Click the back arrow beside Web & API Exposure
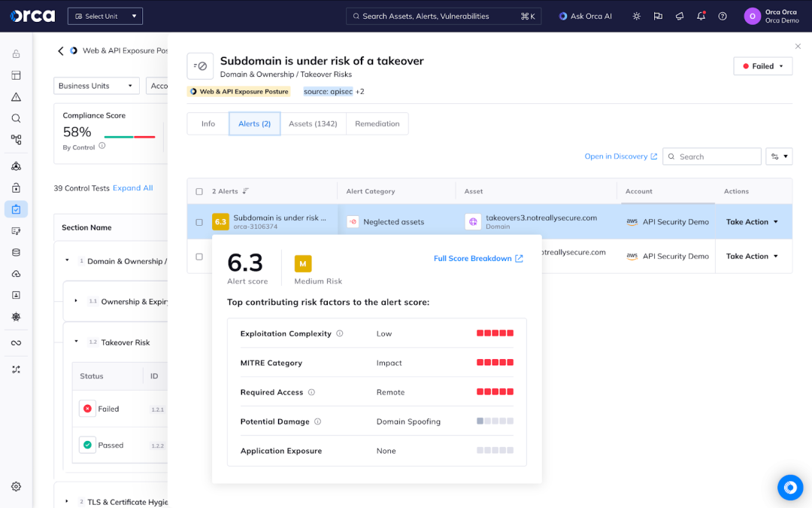Screen dimensions: 812x508 point(61,51)
